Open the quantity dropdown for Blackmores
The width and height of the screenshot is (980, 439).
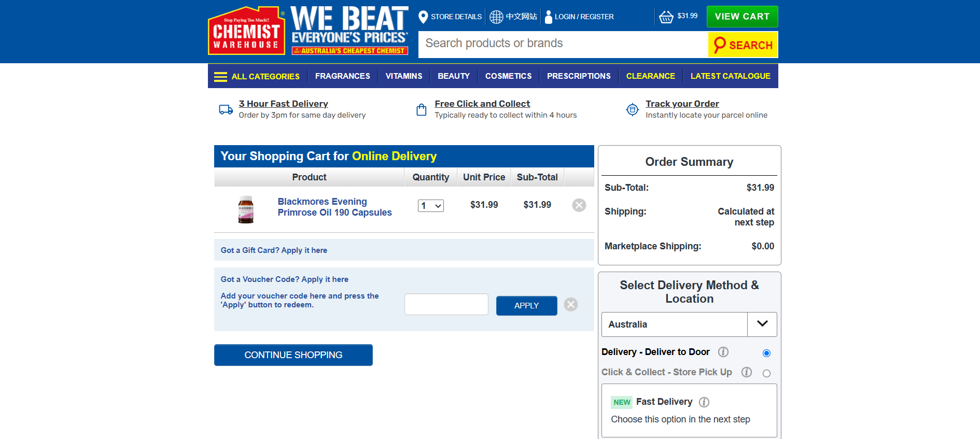pyautogui.click(x=431, y=206)
